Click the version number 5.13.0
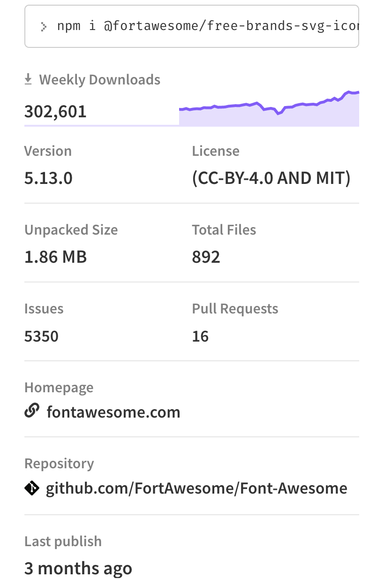 pos(48,178)
